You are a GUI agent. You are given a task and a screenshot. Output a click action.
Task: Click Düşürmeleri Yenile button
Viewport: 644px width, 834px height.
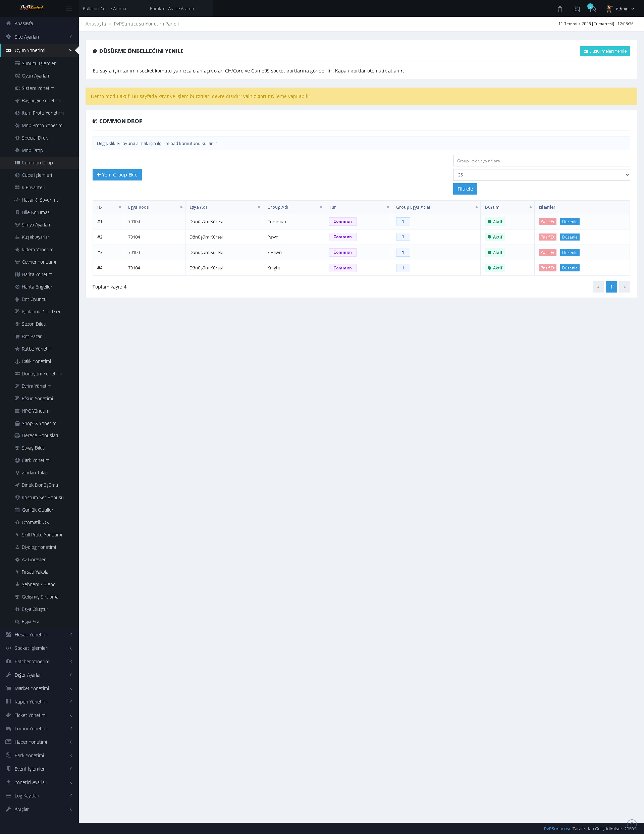605,51
